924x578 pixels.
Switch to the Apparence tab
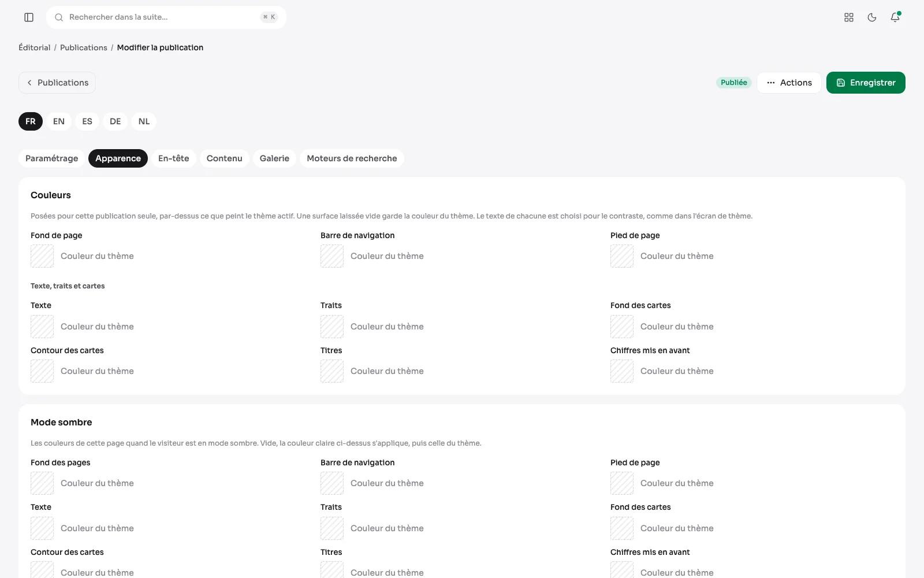[x=118, y=158]
